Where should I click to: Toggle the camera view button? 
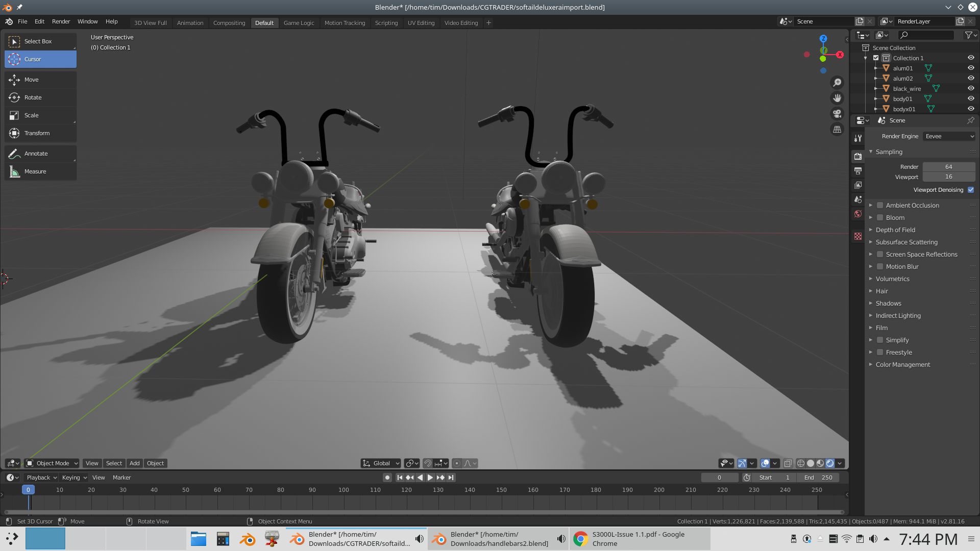[x=837, y=114]
